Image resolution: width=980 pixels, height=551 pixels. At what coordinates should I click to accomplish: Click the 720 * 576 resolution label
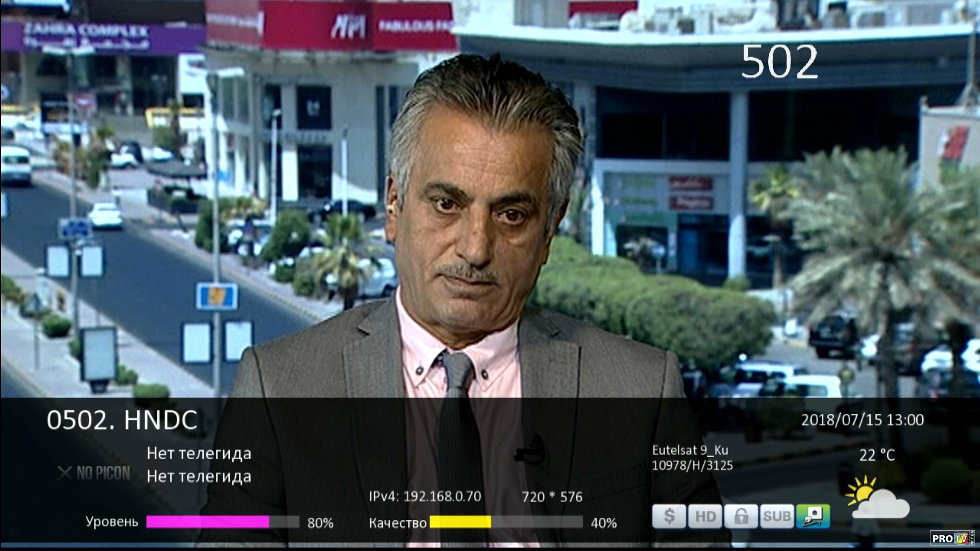point(552,497)
